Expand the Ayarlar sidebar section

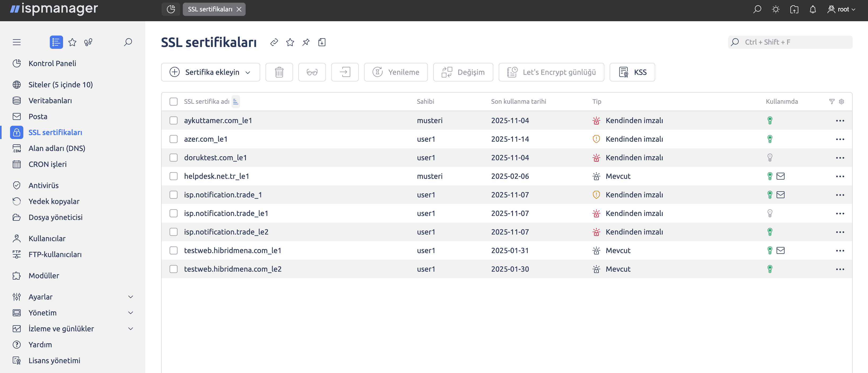(130, 297)
